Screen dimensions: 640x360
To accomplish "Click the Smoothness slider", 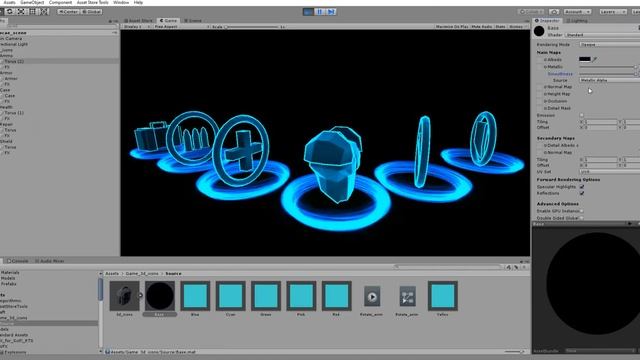I will 608,74.
